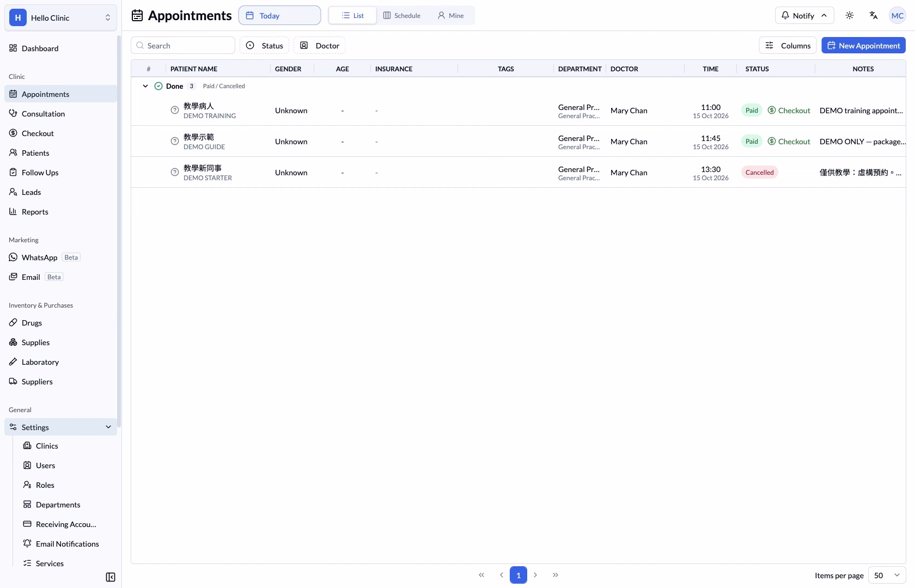Click the Appointments calendar header icon

pos(137,16)
